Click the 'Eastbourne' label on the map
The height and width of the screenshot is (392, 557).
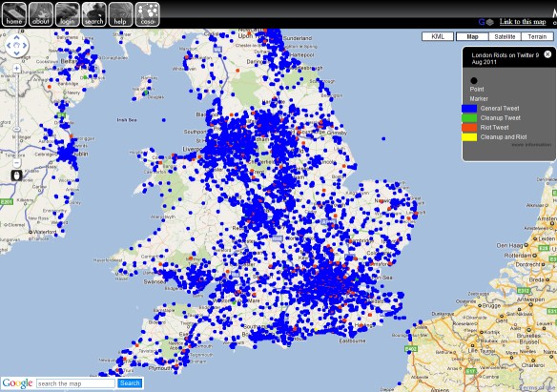tap(352, 340)
